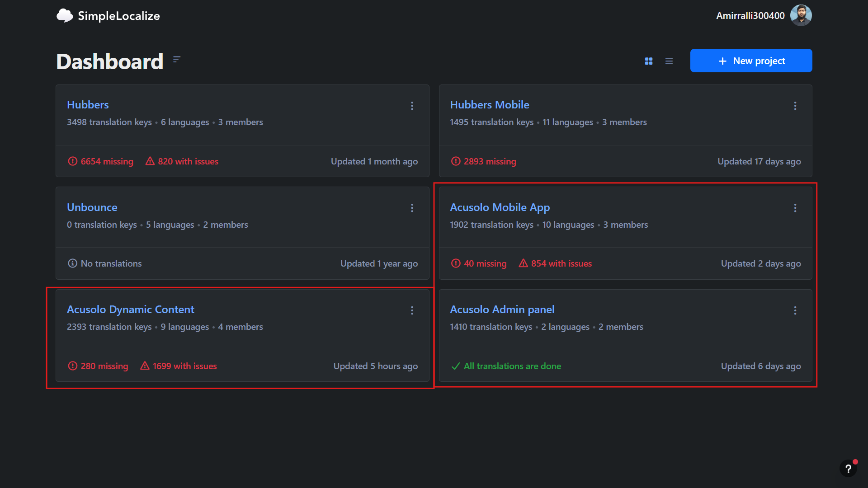Click Updated 1 year ago text
Image resolution: width=868 pixels, height=488 pixels.
(379, 263)
